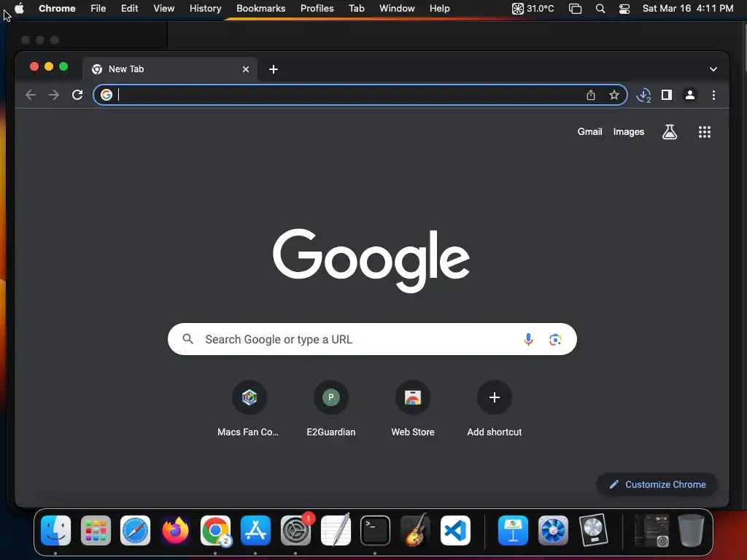
Task: Open the View menu
Action: (x=163, y=9)
